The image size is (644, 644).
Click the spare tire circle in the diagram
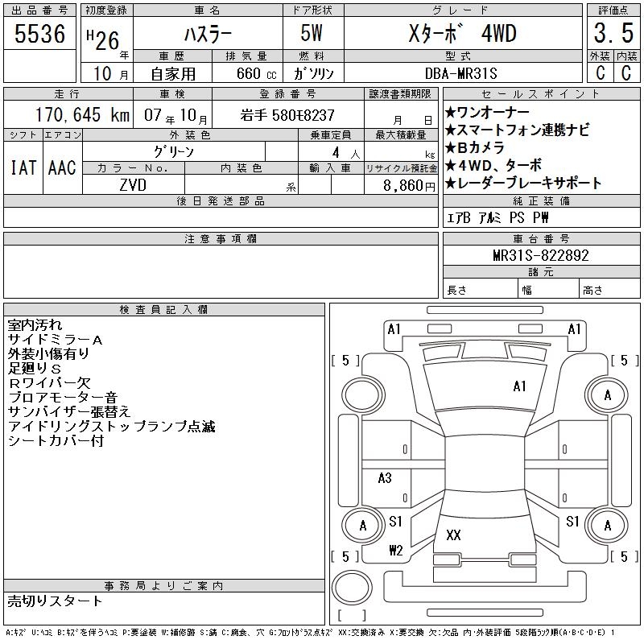point(352,587)
